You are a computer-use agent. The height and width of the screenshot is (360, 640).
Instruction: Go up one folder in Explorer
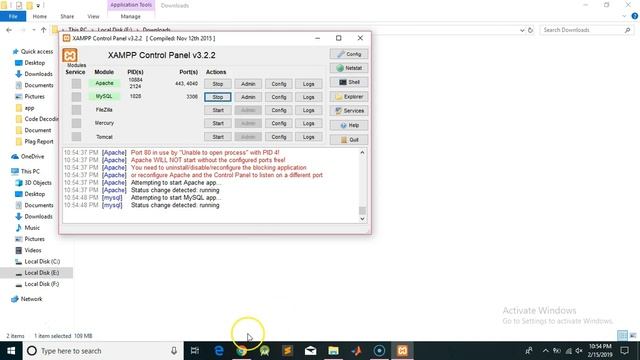tap(43, 30)
